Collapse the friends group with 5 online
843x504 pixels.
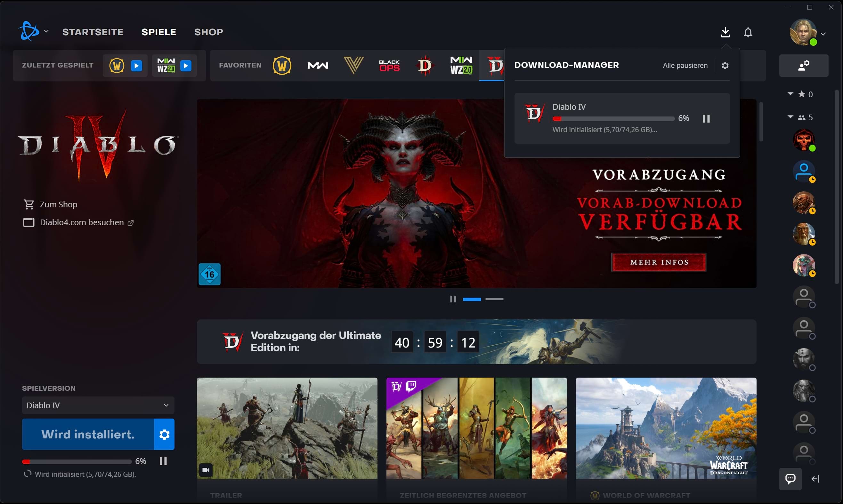pyautogui.click(x=790, y=117)
